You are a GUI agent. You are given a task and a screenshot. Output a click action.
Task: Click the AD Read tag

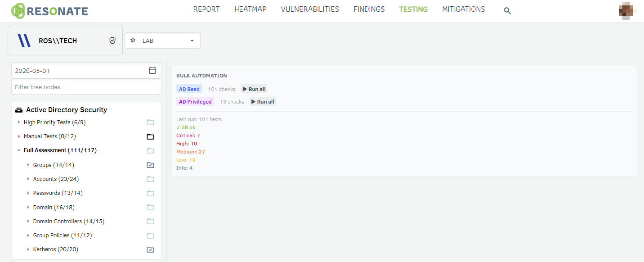click(x=189, y=89)
